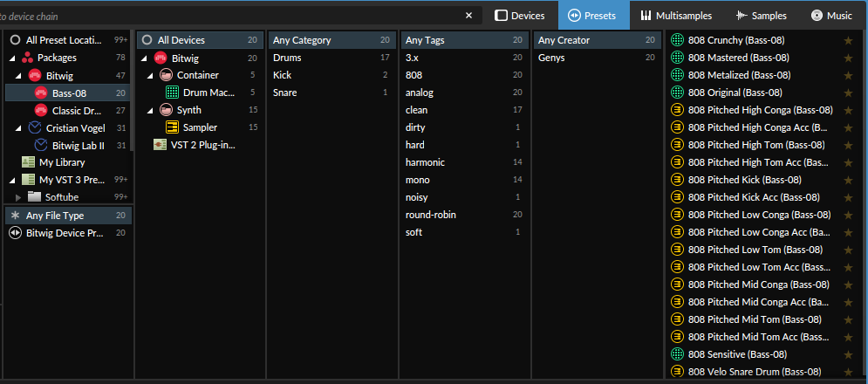The image size is (868, 384).
Task: Toggle favorite star on 808 Pitched Kick
Action: click(848, 180)
